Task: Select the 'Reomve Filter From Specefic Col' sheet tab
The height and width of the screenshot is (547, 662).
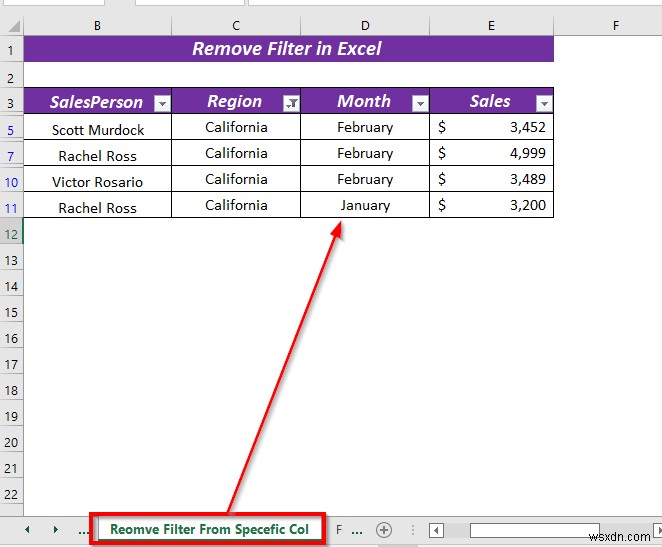Action: point(209,529)
